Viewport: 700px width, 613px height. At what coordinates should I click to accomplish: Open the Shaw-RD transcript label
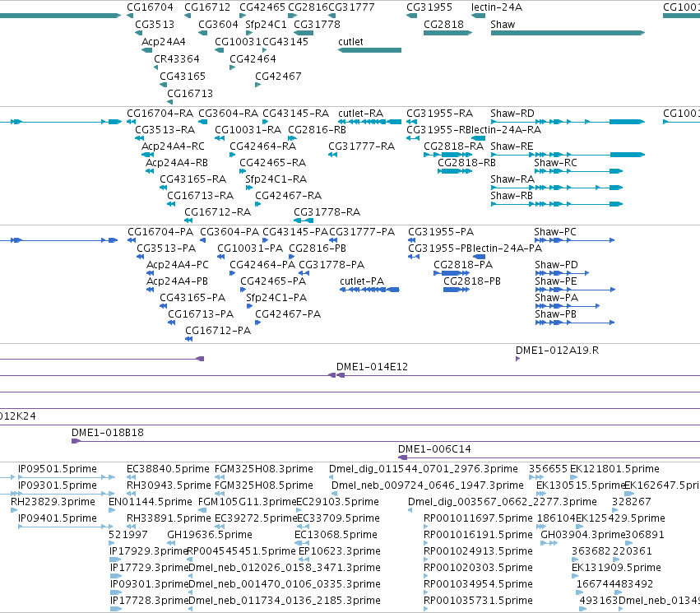512,114
